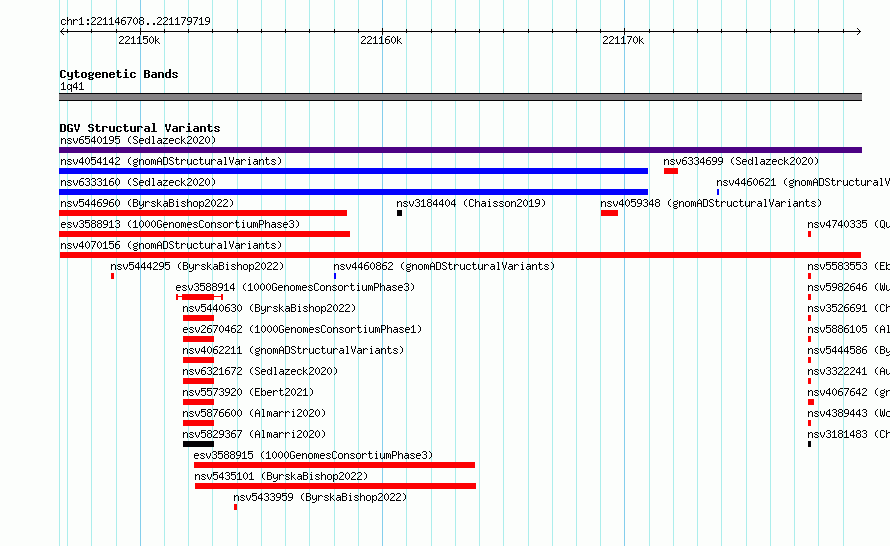This screenshot has width=890, height=546.
Task: Open esv3588915 (1000GenomesConsortiumPhase3) label
Action: click(313, 455)
